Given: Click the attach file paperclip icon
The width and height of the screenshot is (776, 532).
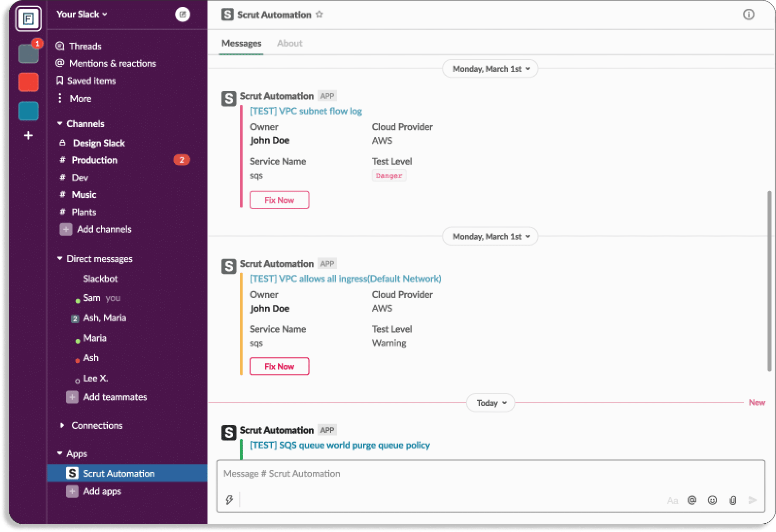Looking at the screenshot, I should pos(733,500).
